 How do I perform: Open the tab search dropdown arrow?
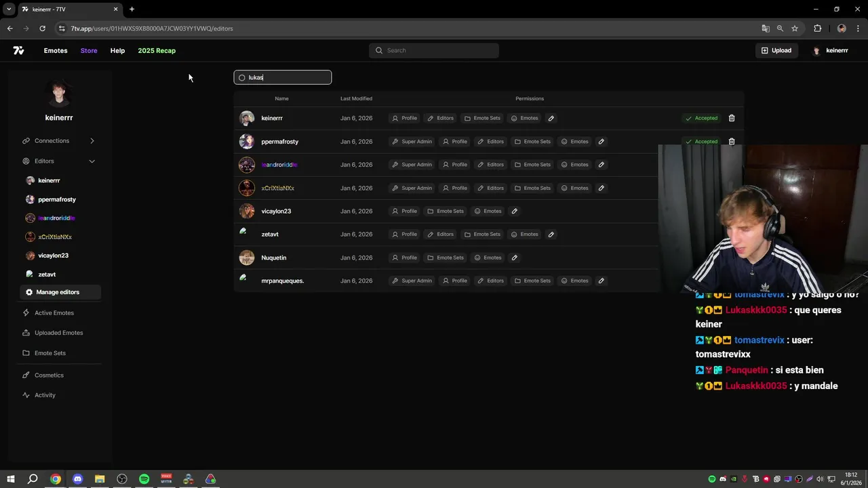tap(9, 9)
